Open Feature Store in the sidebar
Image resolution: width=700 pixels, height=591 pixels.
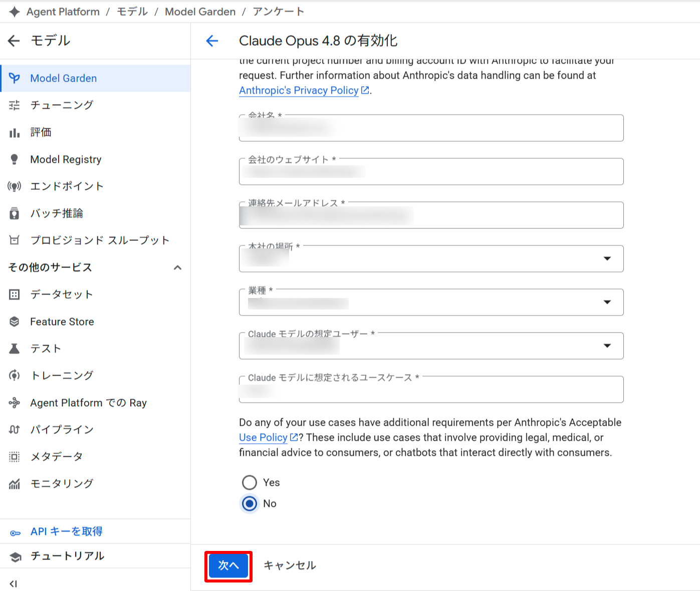click(x=95, y=322)
